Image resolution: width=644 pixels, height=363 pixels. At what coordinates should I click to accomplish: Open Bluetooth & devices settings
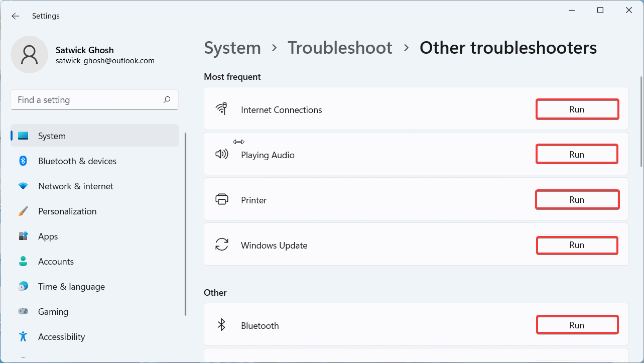(94, 161)
